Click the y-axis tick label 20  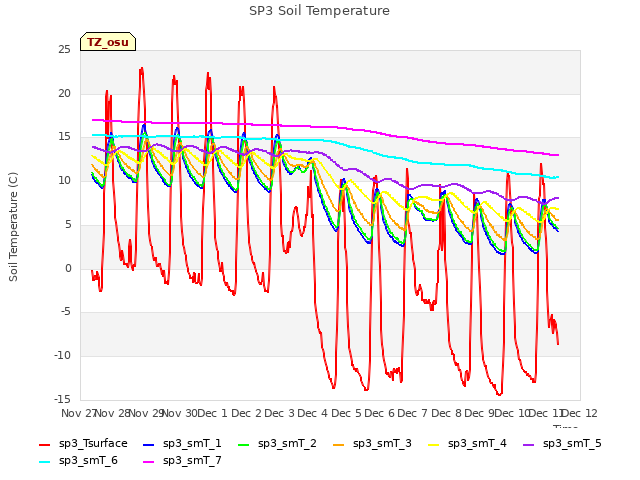[x=64, y=93]
